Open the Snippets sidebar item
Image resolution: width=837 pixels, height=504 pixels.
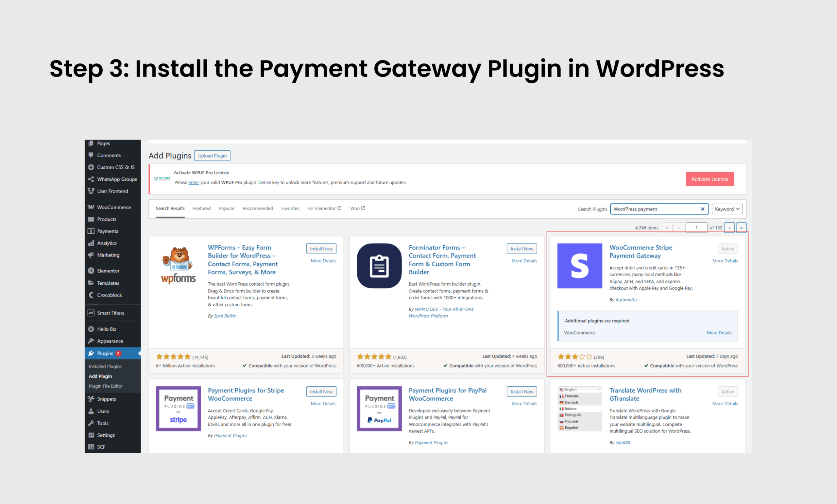[x=106, y=399]
